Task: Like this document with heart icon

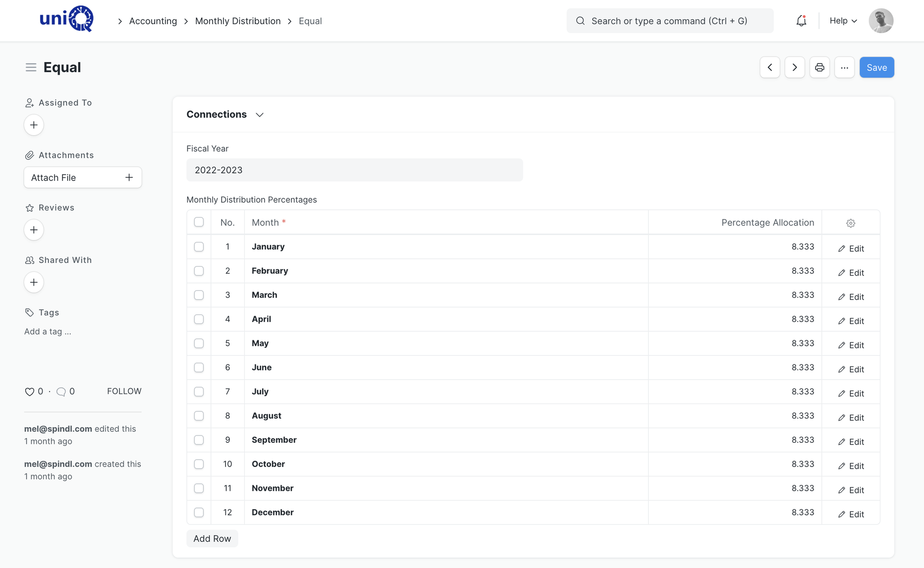Action: click(x=29, y=391)
